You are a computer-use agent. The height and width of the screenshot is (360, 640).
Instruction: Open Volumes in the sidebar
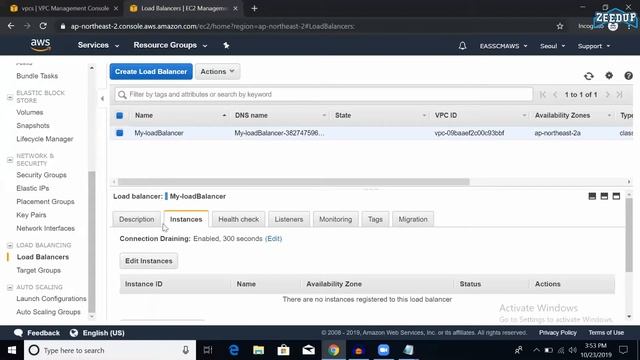point(30,112)
